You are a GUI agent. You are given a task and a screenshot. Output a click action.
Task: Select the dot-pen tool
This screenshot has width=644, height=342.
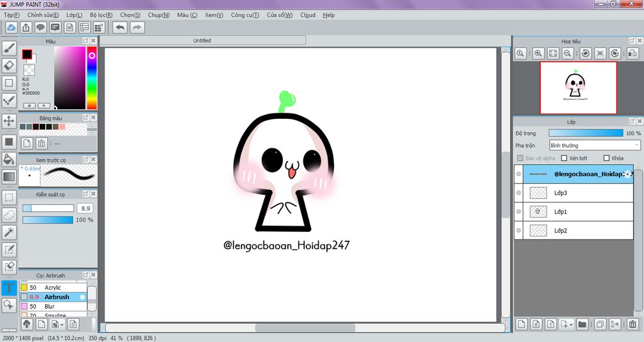tap(9, 101)
